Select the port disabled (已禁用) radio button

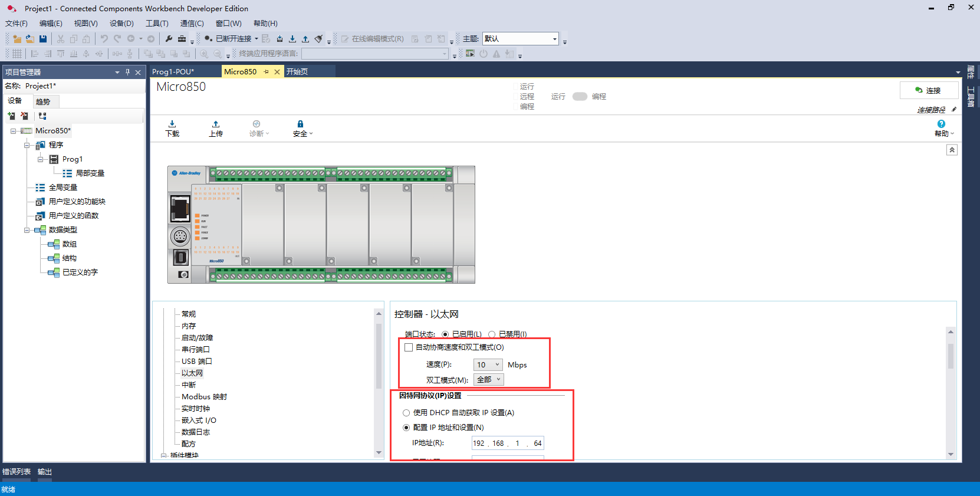pos(492,334)
